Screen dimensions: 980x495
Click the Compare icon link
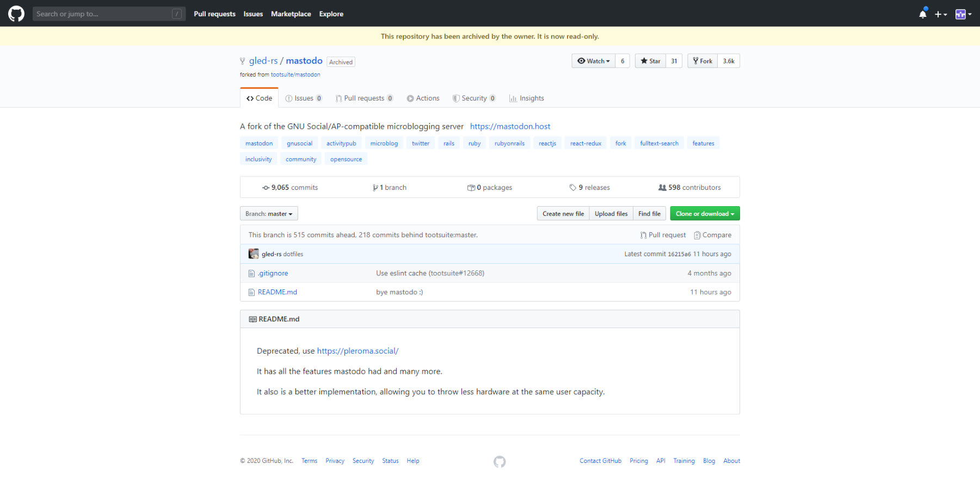pos(712,235)
